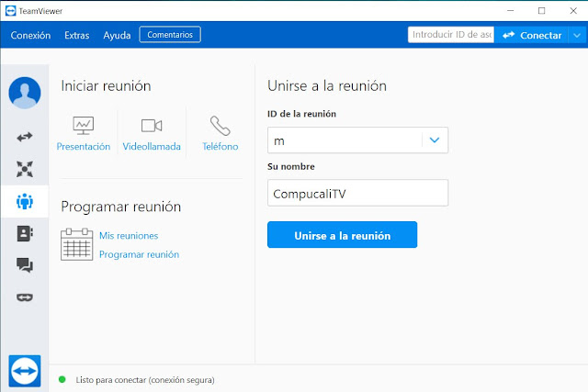Open the user profile avatar
This screenshot has width=588, height=392.
point(25,93)
